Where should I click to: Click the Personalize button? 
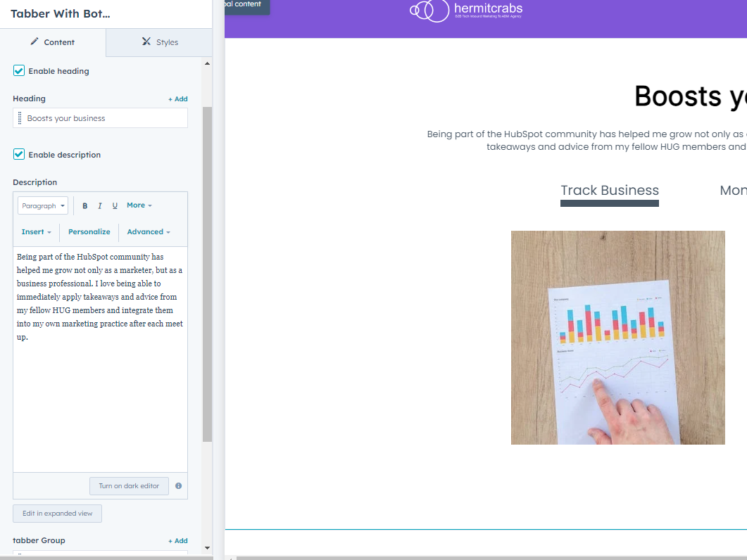[x=89, y=232]
